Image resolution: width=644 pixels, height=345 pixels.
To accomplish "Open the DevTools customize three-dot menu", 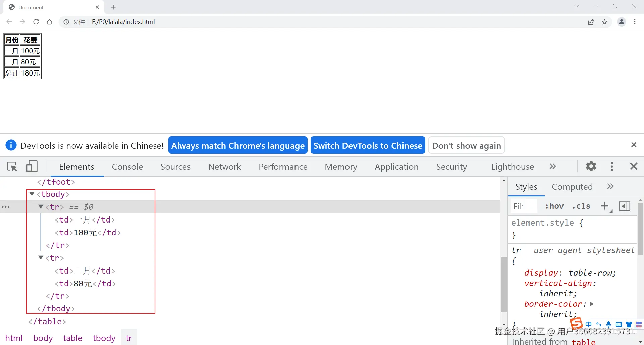I will pyautogui.click(x=612, y=166).
